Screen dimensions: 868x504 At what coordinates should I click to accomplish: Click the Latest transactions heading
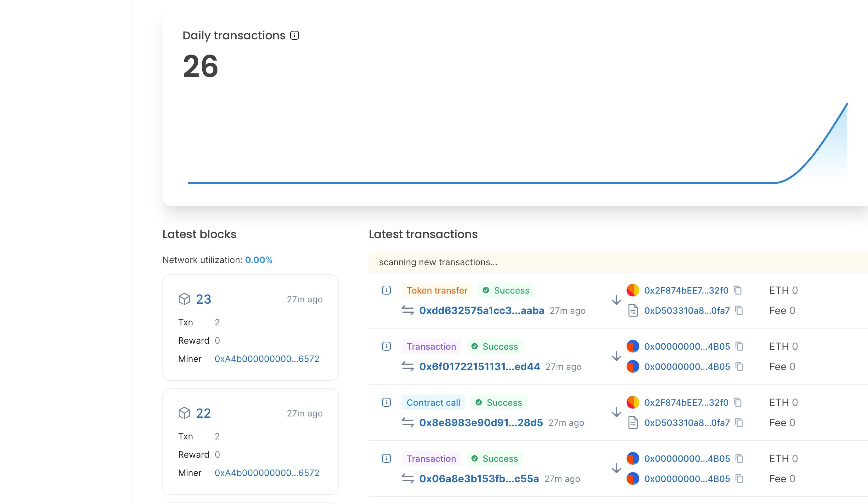(x=423, y=234)
